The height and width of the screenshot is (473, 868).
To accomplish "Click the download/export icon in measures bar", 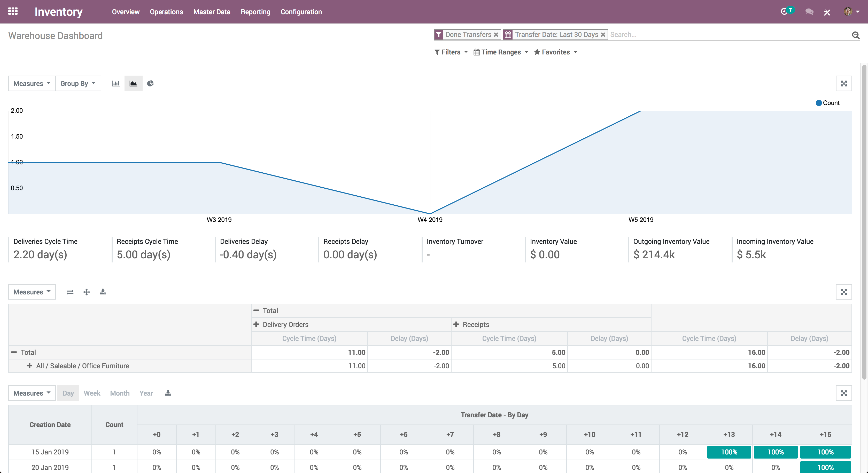I will tap(102, 292).
